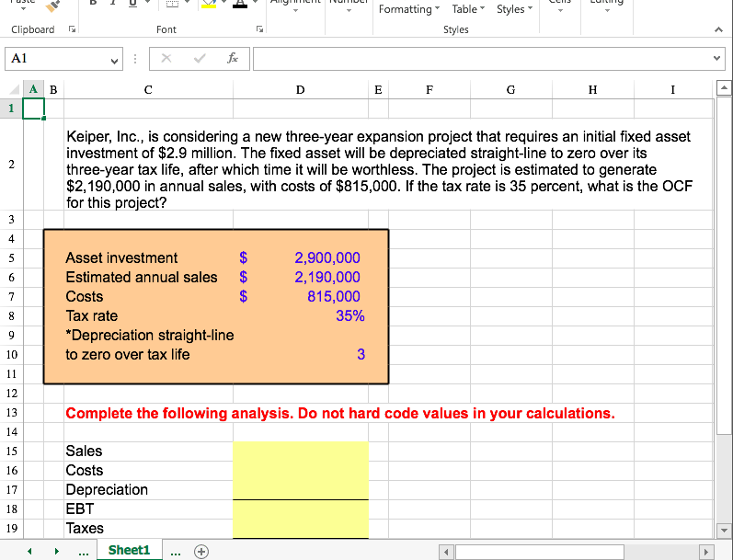Add a new sheet with plus icon
This screenshot has height=560, width=733.
pos(201,552)
